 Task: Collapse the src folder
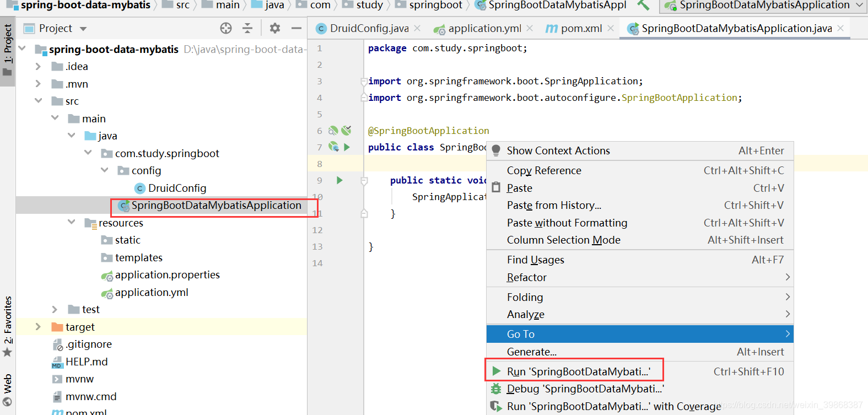pos(38,101)
